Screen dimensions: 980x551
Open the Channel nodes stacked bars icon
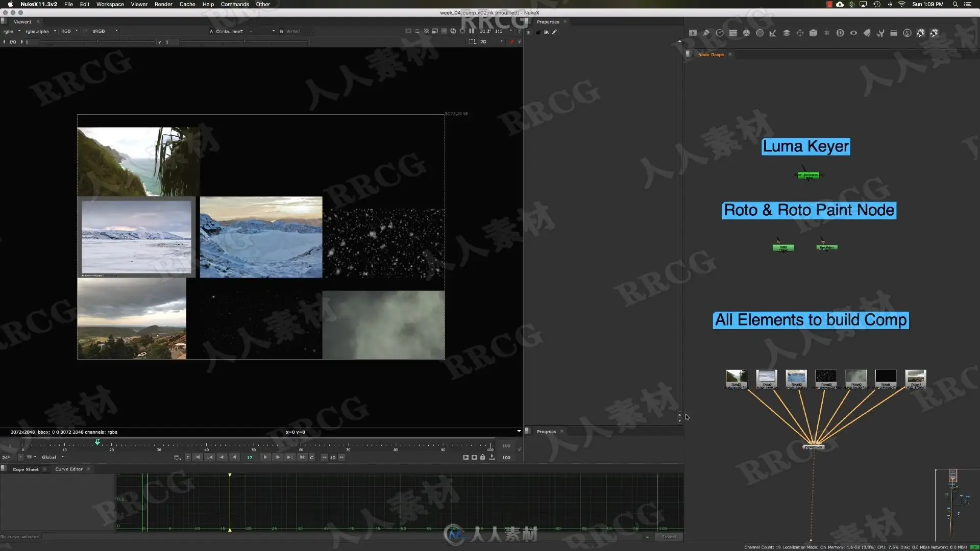[x=733, y=33]
